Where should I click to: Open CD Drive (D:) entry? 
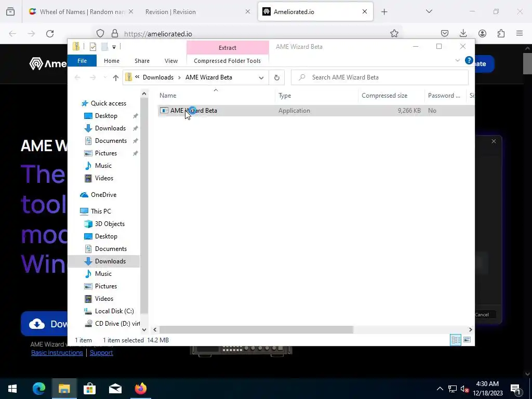[x=117, y=324]
